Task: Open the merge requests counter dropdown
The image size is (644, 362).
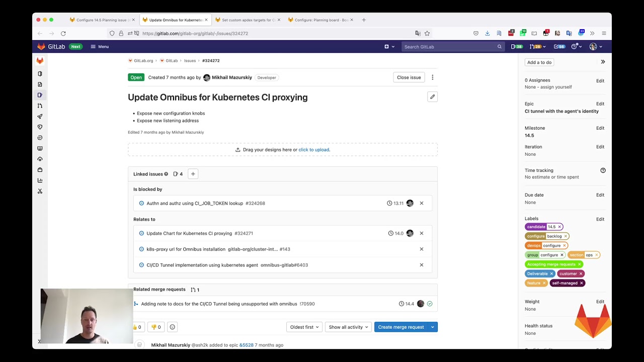Action: click(x=537, y=46)
